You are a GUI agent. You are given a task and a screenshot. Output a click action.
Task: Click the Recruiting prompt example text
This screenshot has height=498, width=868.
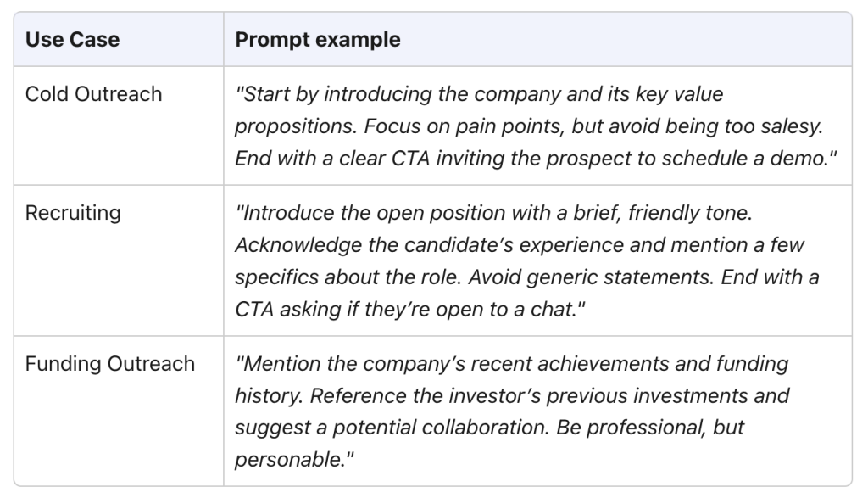pos(527,260)
